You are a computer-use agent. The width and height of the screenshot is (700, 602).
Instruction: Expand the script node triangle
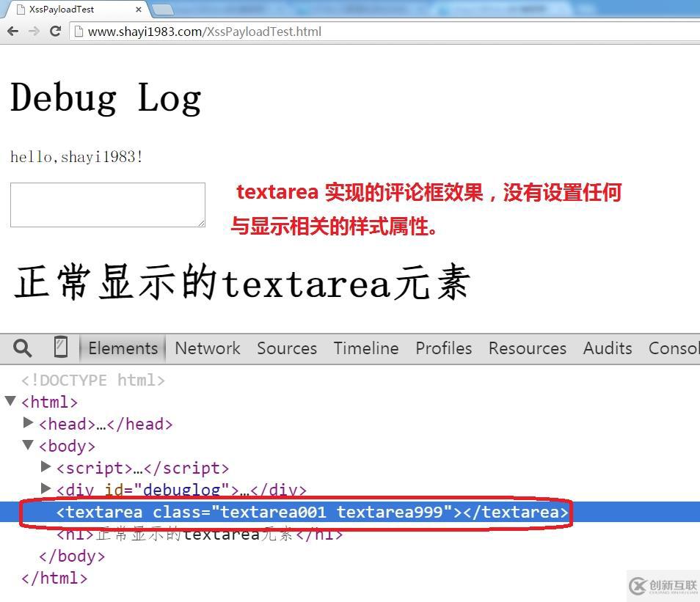[x=45, y=466]
